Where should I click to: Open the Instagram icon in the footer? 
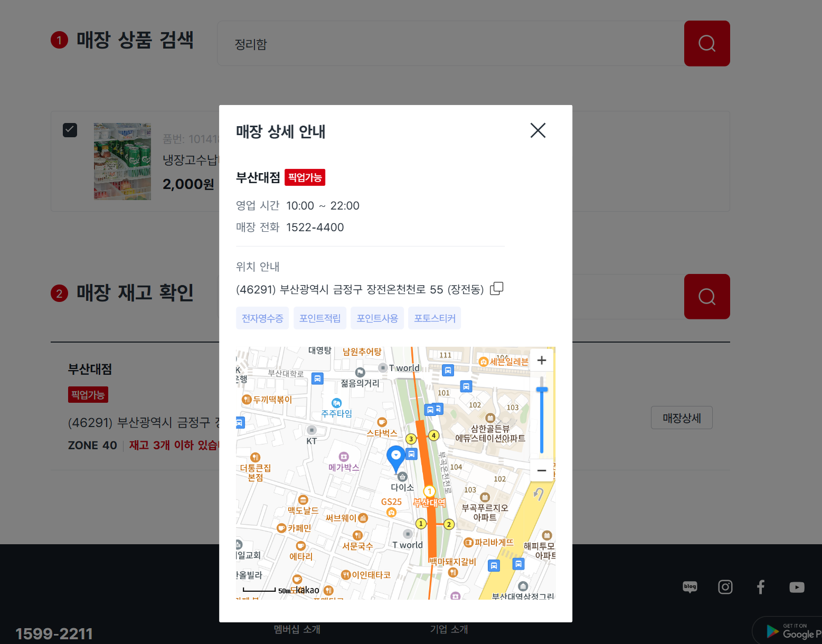[x=725, y=586]
